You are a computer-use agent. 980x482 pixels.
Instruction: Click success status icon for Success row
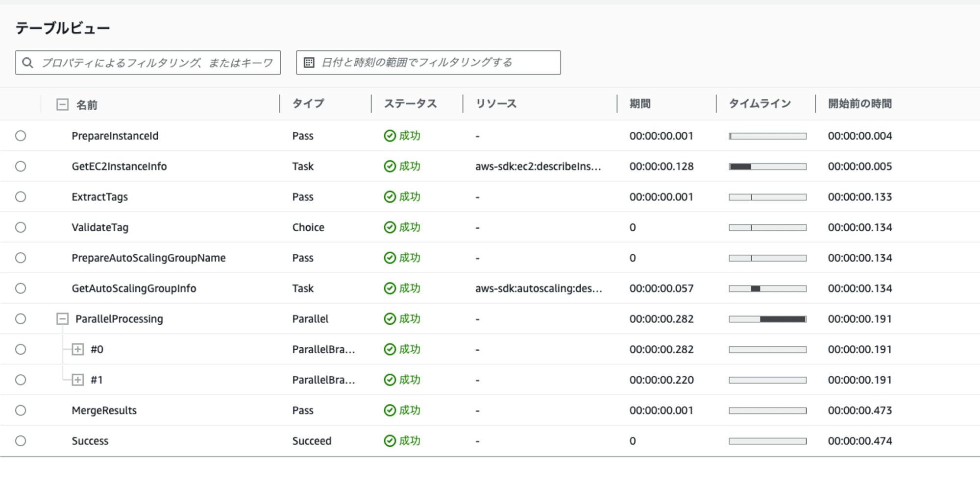390,441
